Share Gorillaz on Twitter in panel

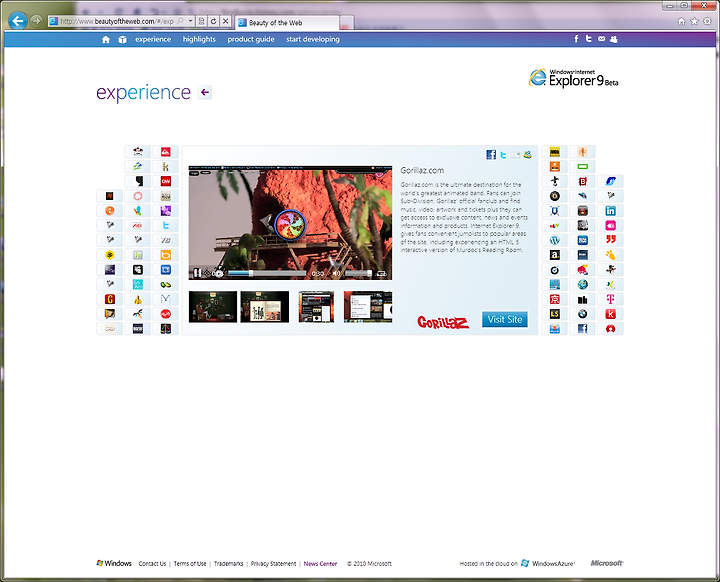[x=503, y=155]
